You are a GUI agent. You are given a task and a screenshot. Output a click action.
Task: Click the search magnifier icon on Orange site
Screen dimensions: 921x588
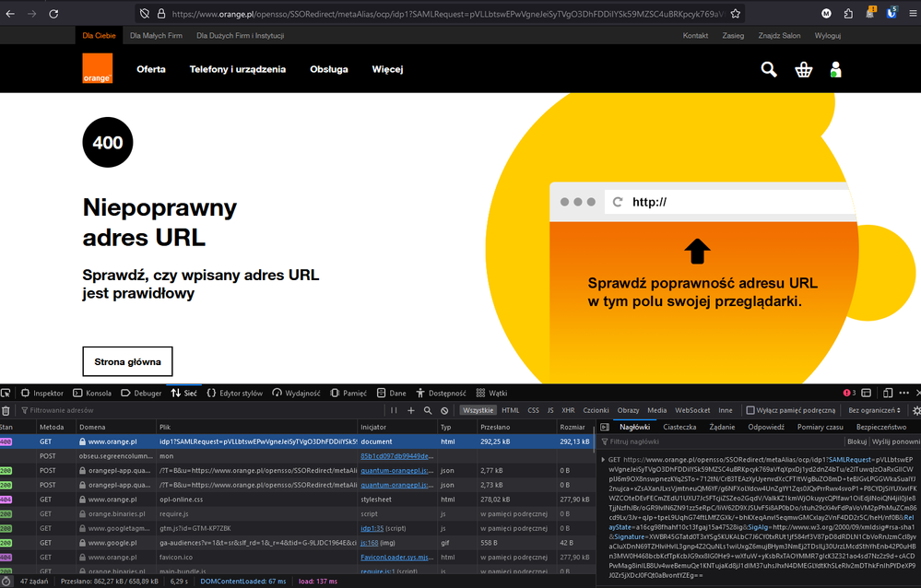[769, 69]
